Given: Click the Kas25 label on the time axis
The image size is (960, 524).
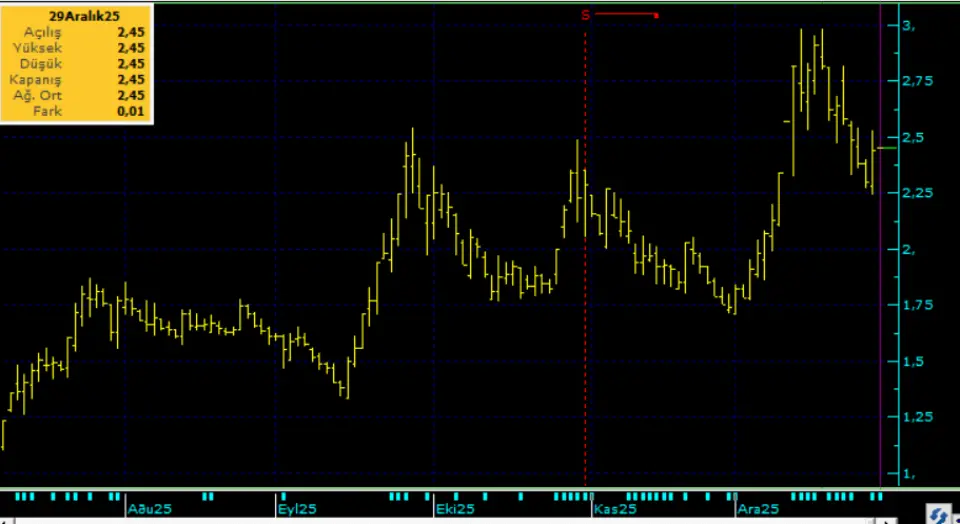Looking at the screenshot, I should 615,509.
